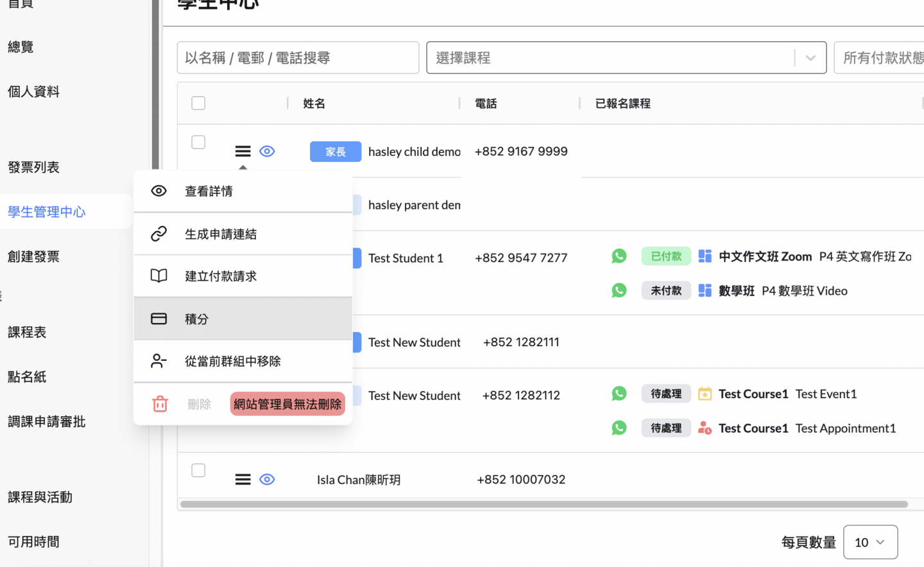Open the page size dropdown showing 10
Viewport: 924px width, 567px height.
click(x=869, y=543)
